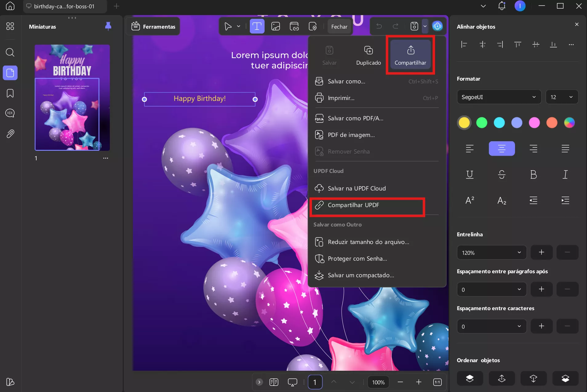Open the comments panel icon
This screenshot has width=587, height=392.
point(10,113)
